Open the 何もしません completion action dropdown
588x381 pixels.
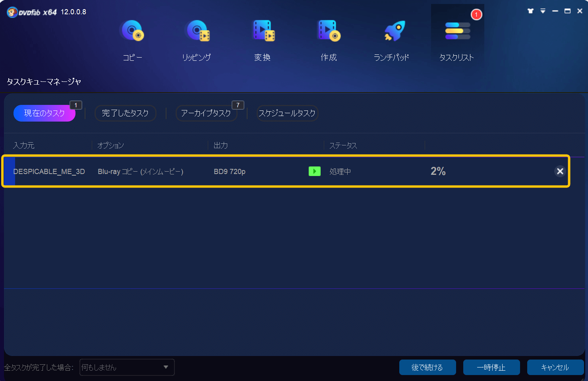127,367
